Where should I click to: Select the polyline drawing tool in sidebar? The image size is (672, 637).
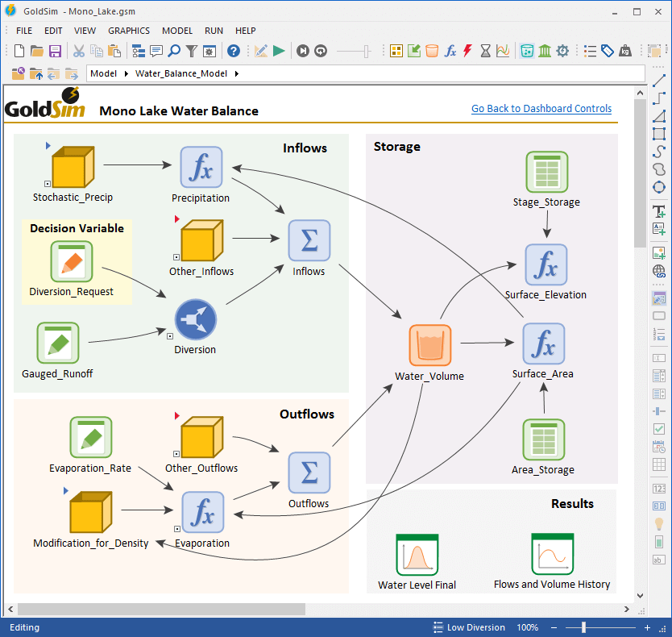658,98
